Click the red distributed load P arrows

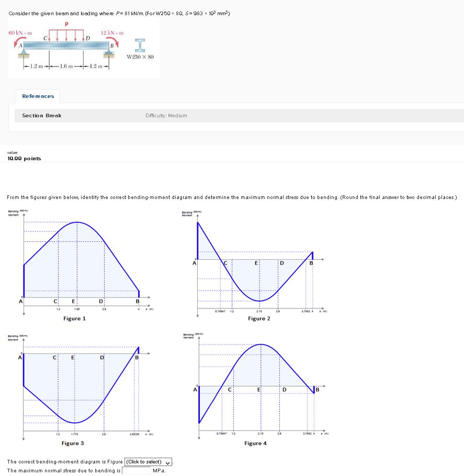(x=65, y=35)
